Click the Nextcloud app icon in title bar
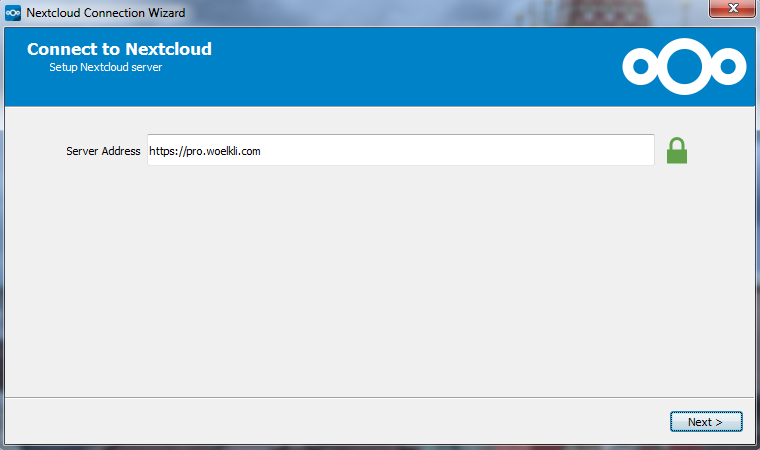 pyautogui.click(x=13, y=13)
